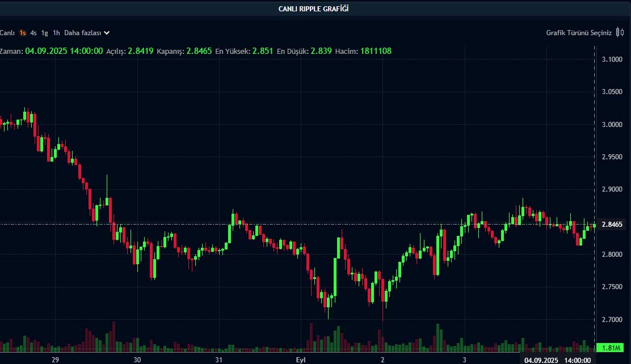The height and width of the screenshot is (364, 631).
Task: Switch to the 1s hourly interval
Action: coord(23,33)
